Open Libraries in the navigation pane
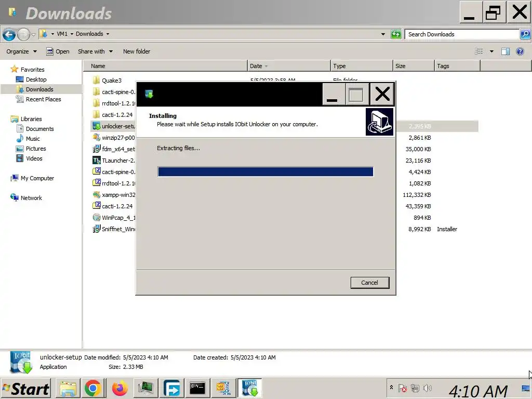Viewport: 532px width, 399px height. [x=31, y=119]
